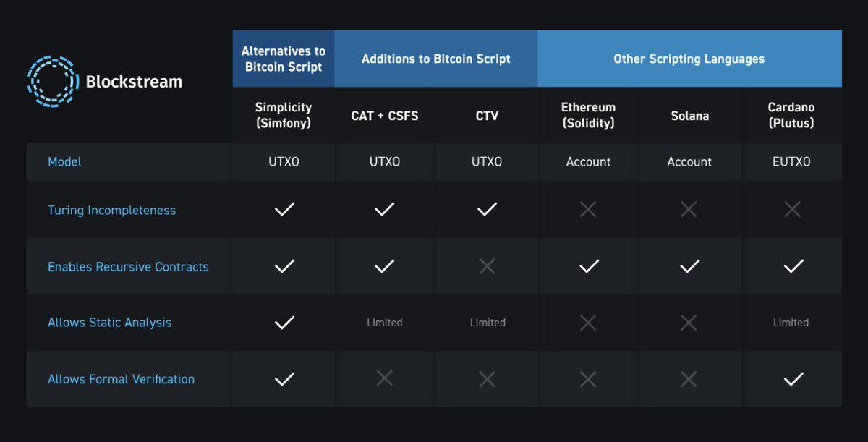The width and height of the screenshot is (868, 442).
Task: Click X mark for CAT + CSFS Formal Verification
Action: click(384, 379)
